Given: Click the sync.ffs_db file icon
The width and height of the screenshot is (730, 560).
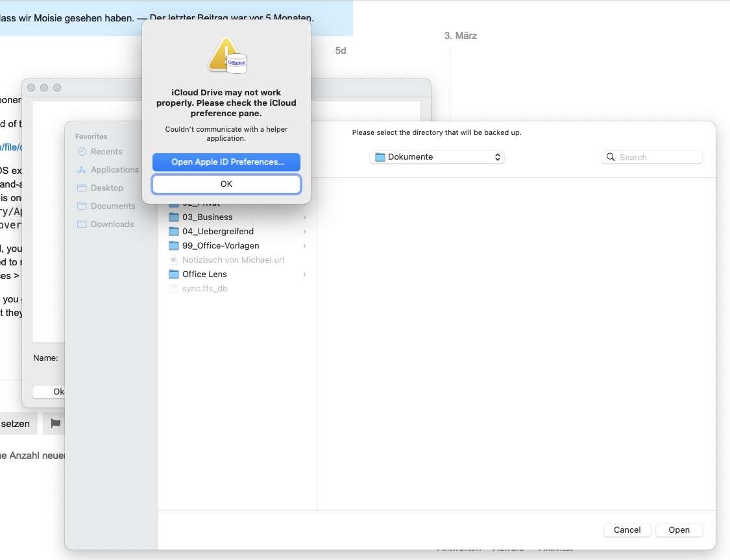Looking at the screenshot, I should click(x=174, y=289).
